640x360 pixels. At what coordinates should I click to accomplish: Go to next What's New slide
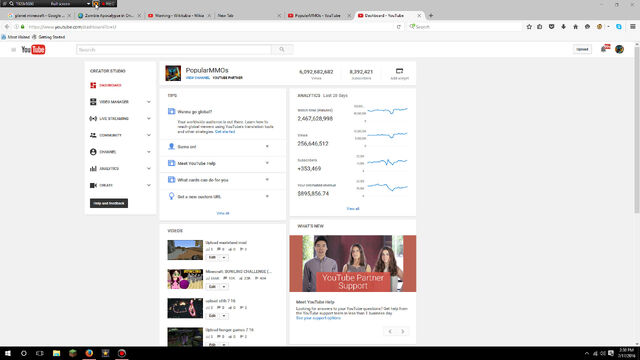[402, 331]
